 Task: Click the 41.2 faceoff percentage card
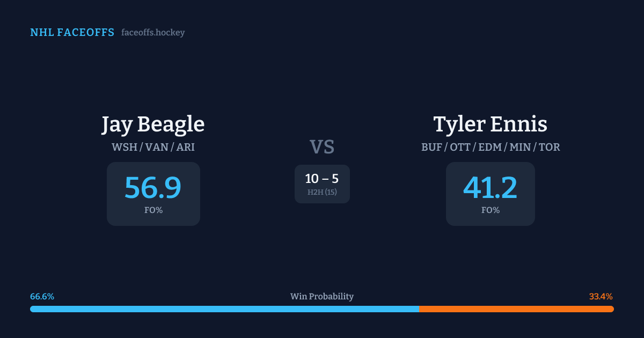(x=490, y=194)
